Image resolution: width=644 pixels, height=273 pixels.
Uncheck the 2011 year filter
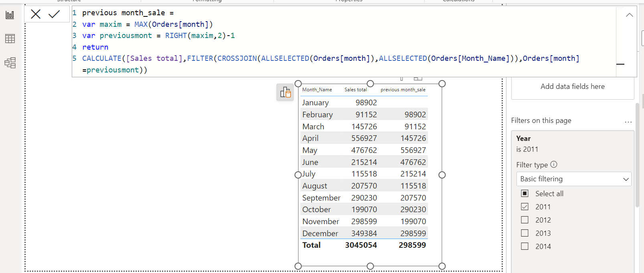tap(525, 207)
